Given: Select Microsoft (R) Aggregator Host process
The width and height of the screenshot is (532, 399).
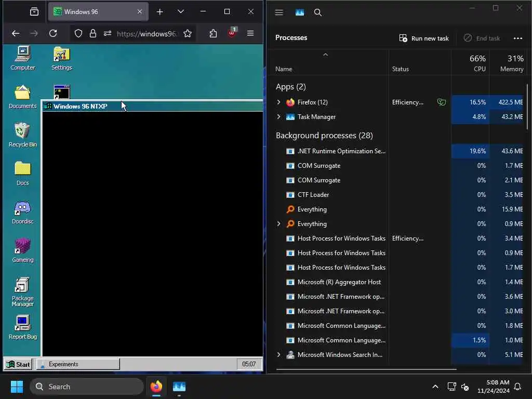Looking at the screenshot, I should coord(397,282).
